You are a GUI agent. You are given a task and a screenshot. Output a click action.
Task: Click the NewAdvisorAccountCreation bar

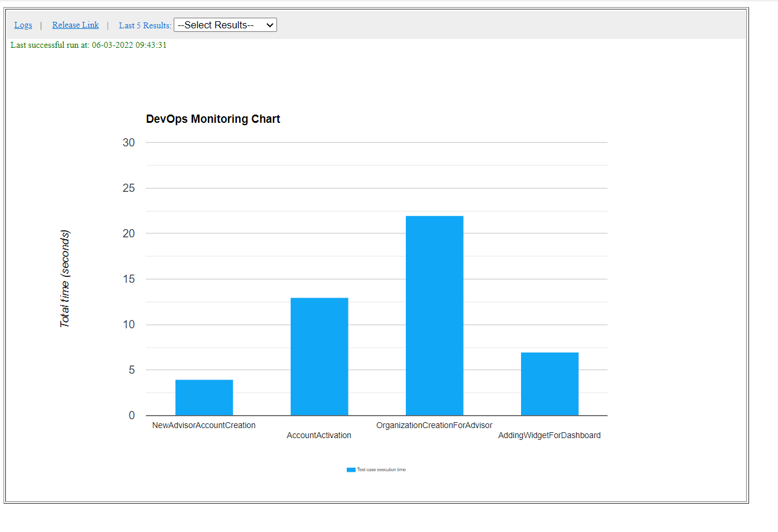(204, 397)
